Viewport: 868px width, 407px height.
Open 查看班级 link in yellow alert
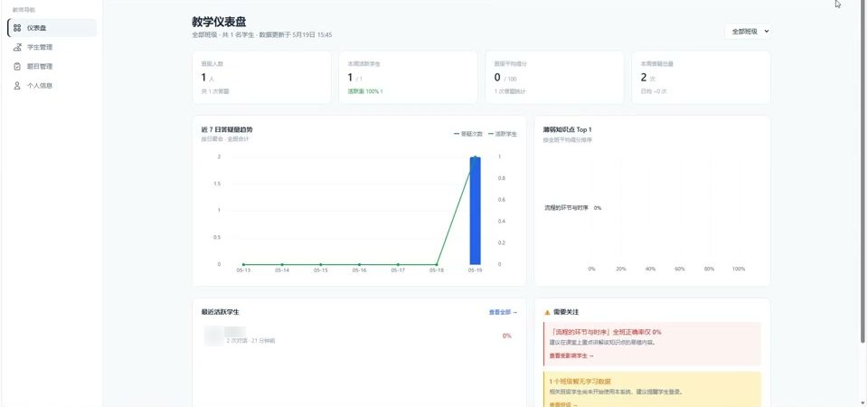tap(563, 405)
